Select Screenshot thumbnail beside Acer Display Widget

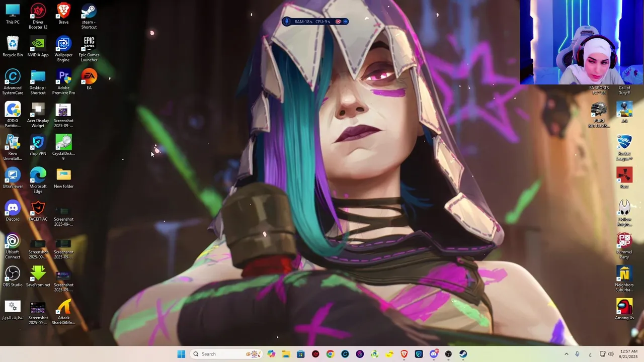(x=63, y=115)
